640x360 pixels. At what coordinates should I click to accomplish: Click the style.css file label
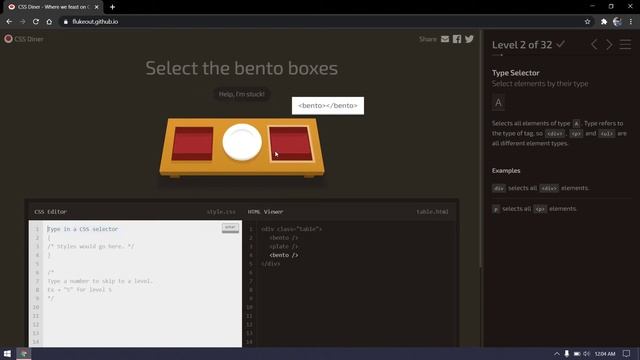click(221, 211)
